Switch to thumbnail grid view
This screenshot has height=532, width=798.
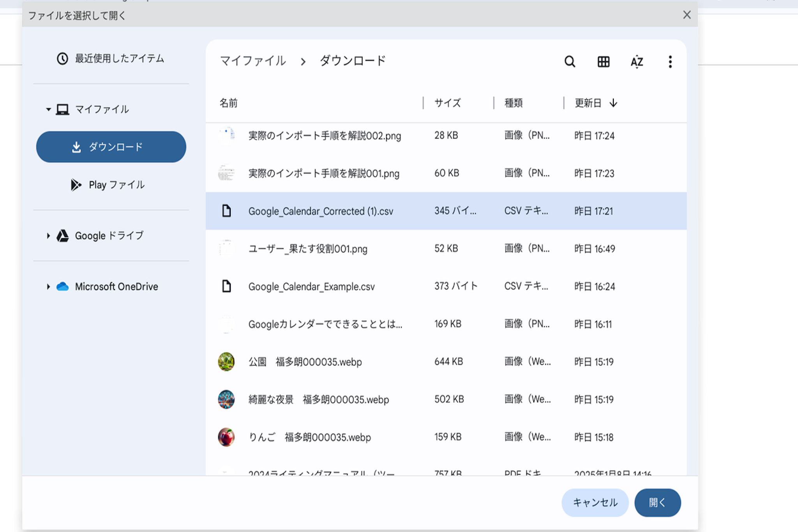coord(603,62)
